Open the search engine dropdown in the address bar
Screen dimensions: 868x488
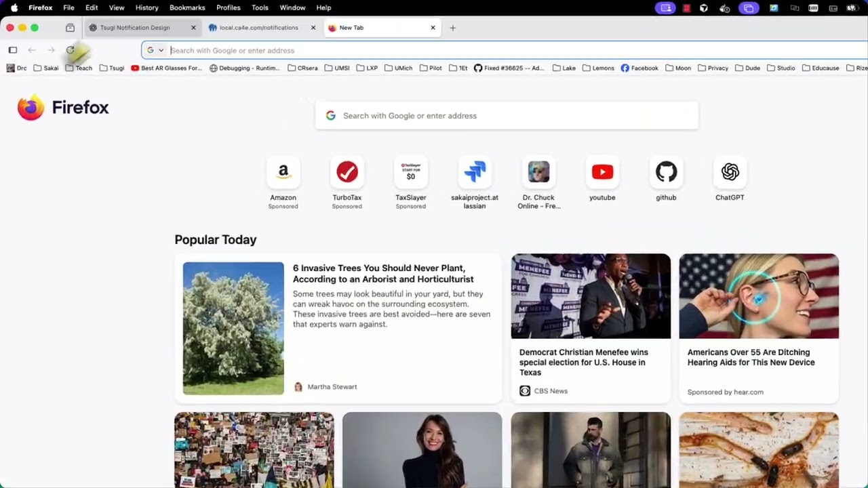(155, 50)
